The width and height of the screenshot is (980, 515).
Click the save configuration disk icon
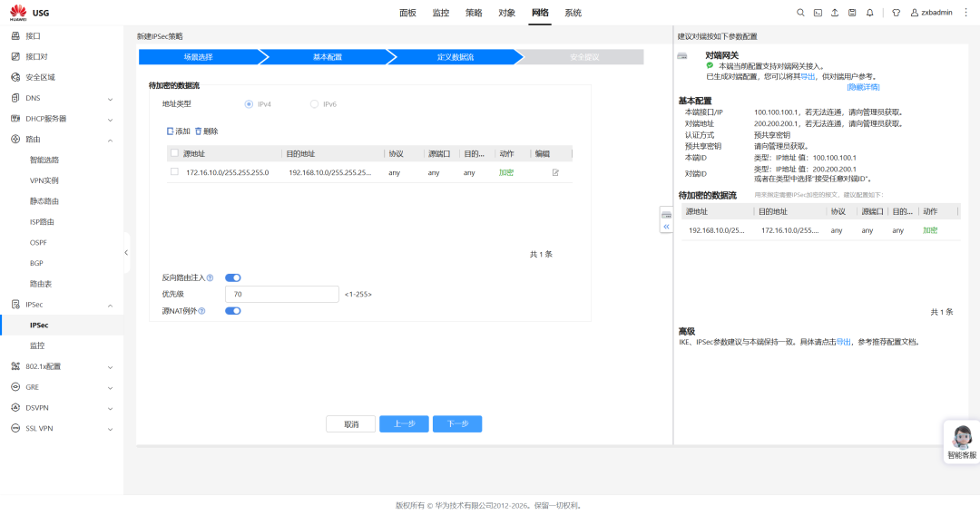(x=852, y=13)
